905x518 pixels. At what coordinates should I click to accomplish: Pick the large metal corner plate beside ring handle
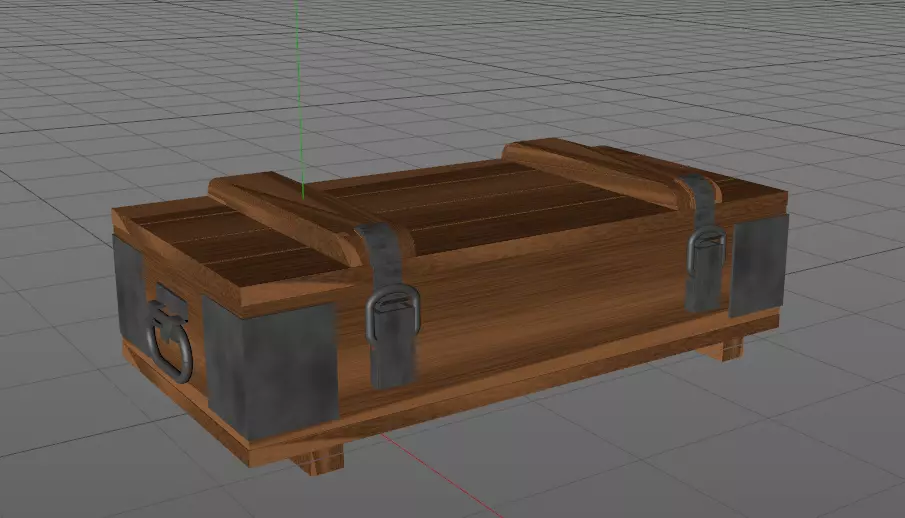270,370
